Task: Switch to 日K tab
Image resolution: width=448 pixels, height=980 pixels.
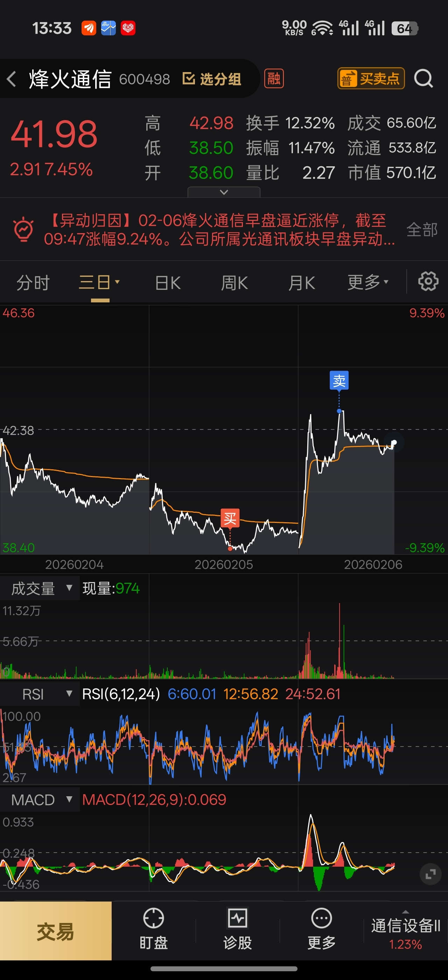Action: (168, 283)
